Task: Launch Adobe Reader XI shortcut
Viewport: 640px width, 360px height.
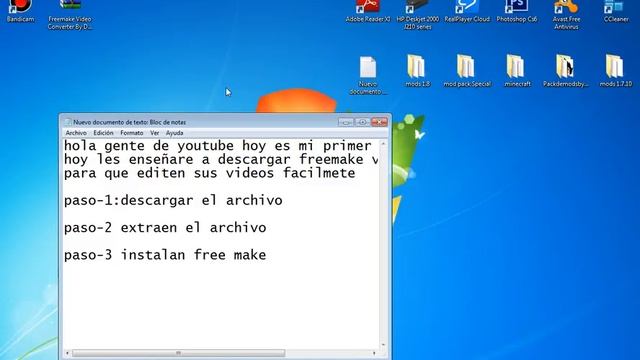Action: 368,11
